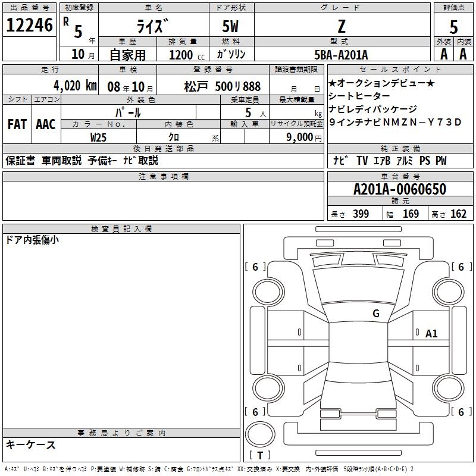Select the 検査員記入欄 header
Image resolution: width=476 pixels, height=476 pixels.
coord(121,229)
